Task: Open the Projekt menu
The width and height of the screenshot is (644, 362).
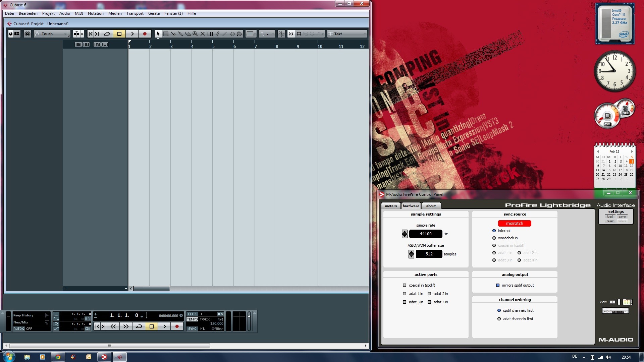Action: click(48, 13)
